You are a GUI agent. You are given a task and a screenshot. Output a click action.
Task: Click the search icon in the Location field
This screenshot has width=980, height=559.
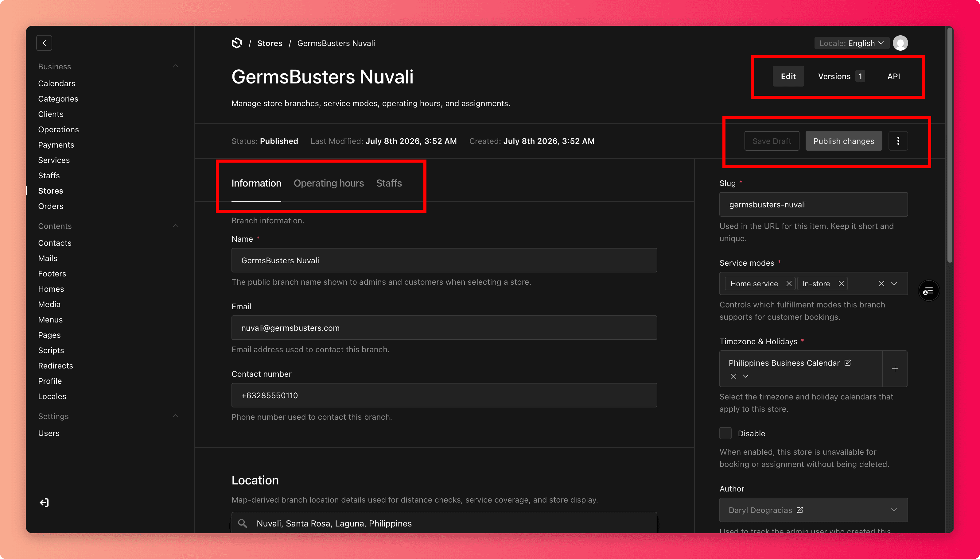[x=243, y=523]
